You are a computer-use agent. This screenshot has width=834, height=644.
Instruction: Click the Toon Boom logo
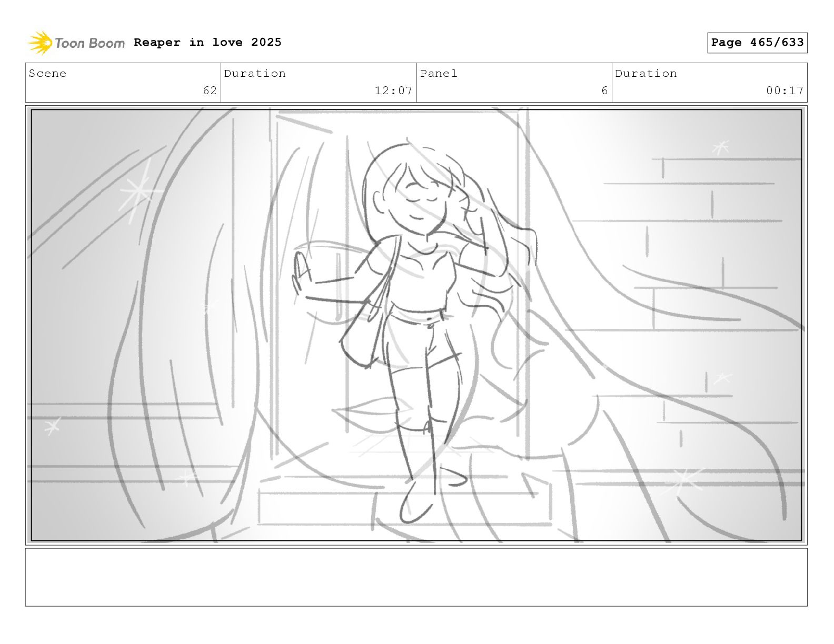(76, 43)
